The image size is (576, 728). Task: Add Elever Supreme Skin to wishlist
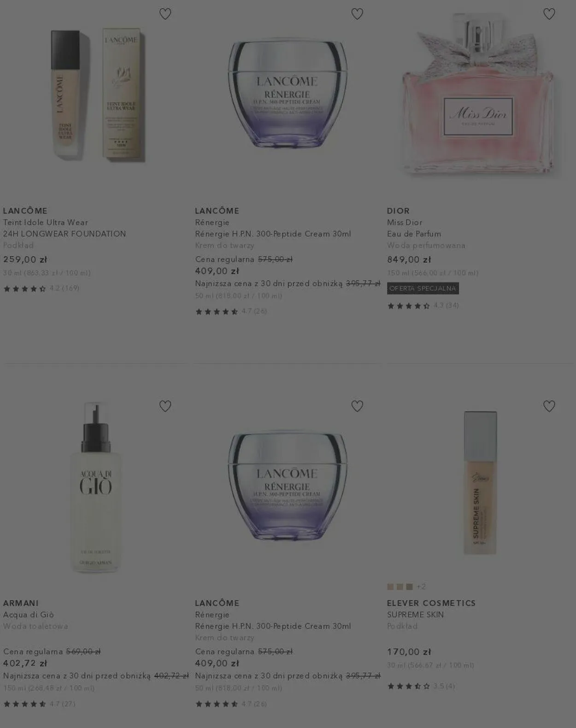tap(549, 406)
